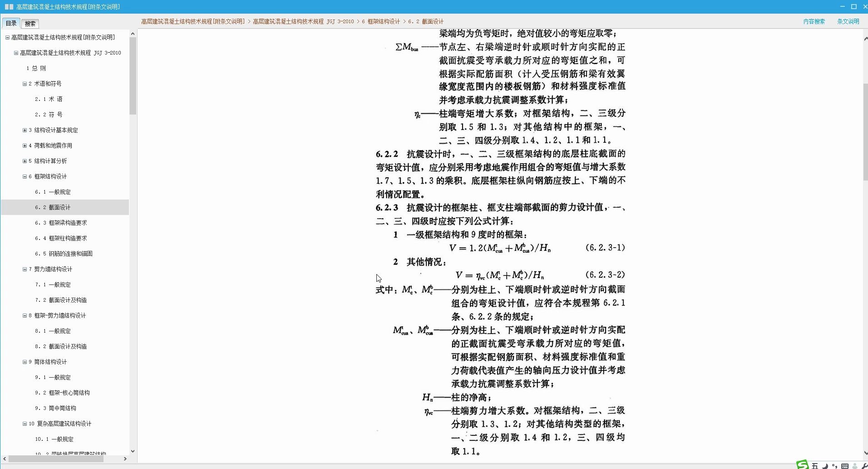Collapse the 8 框架-剪力墙结构设计 node
The height and width of the screenshot is (469, 868).
coord(25,315)
